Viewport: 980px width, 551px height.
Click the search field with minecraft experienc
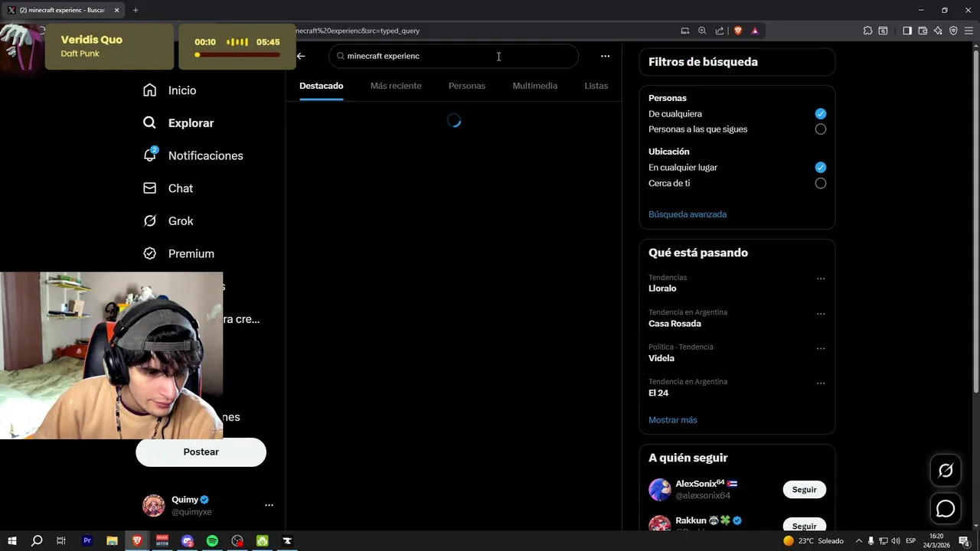[454, 56]
